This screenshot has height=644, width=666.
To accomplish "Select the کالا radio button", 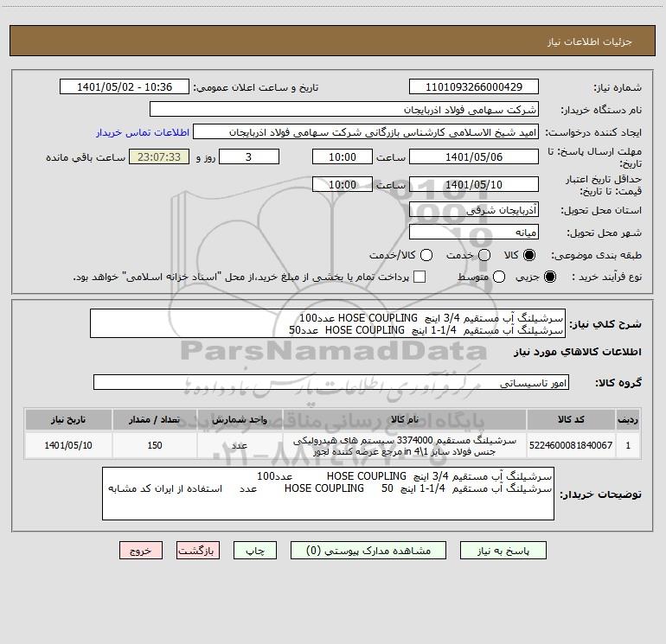I will 529,255.
